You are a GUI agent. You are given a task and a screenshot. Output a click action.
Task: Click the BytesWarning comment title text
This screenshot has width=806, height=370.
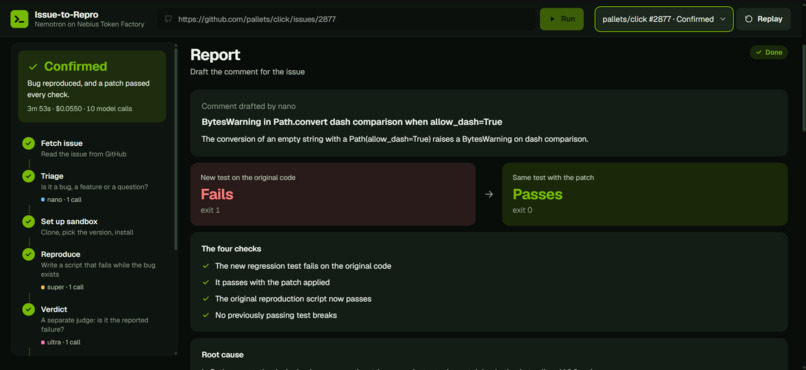click(352, 122)
